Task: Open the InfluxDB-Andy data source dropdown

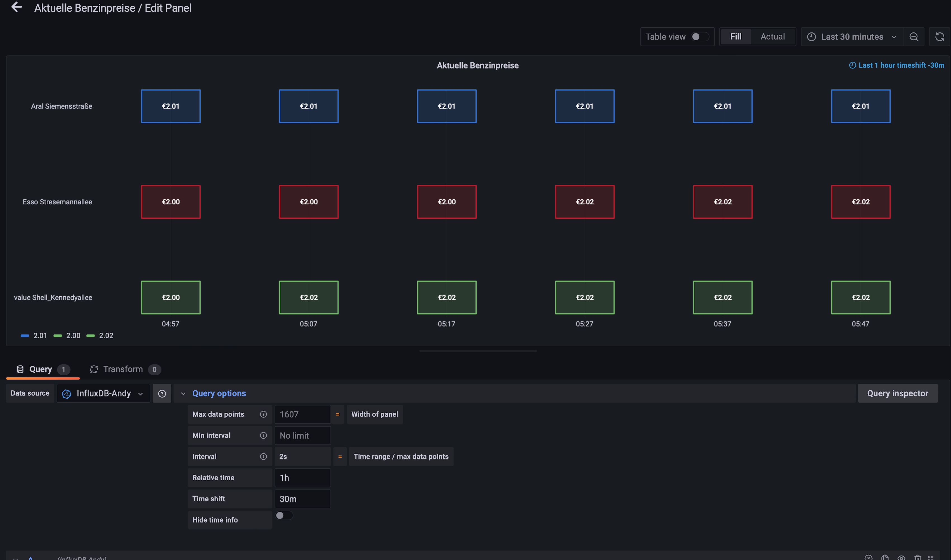Action: [103, 394]
